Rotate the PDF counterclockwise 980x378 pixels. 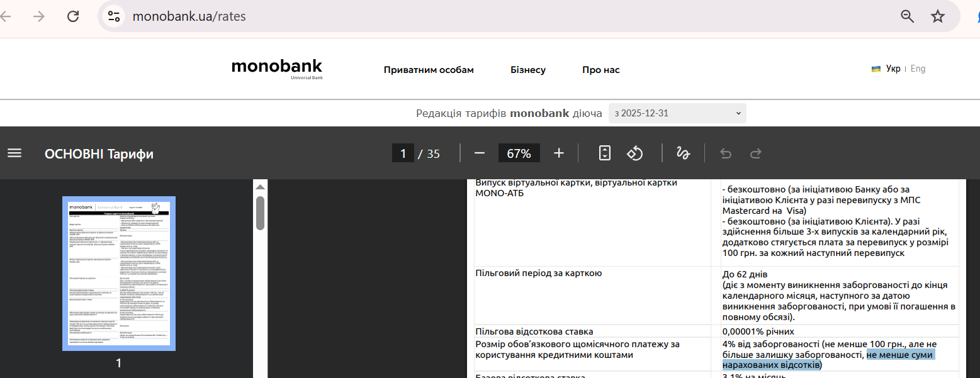coord(635,153)
